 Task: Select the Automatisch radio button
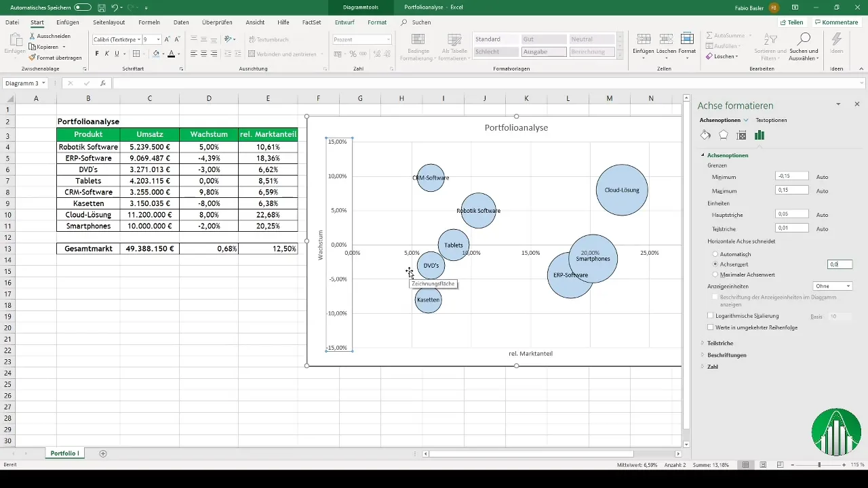pyautogui.click(x=715, y=254)
